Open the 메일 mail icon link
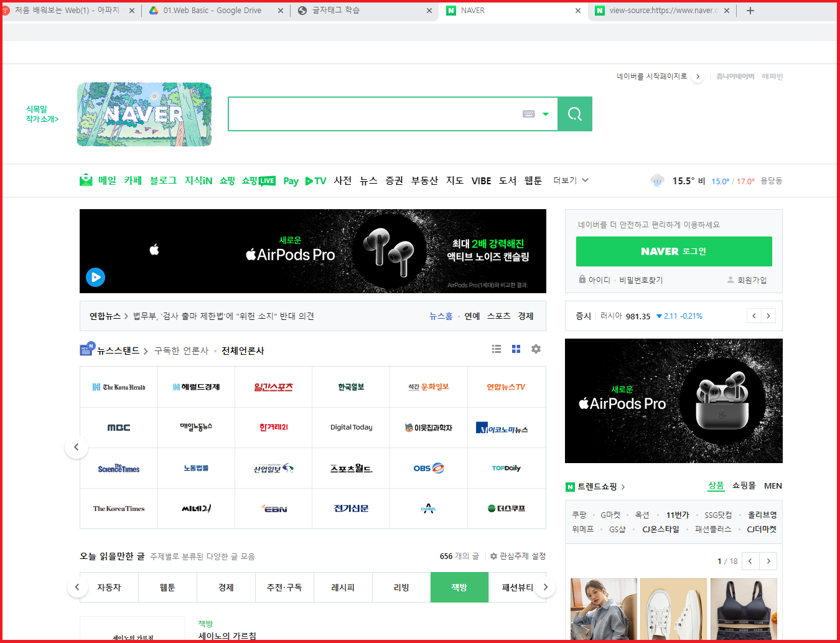This screenshot has width=840, height=643. [86, 180]
